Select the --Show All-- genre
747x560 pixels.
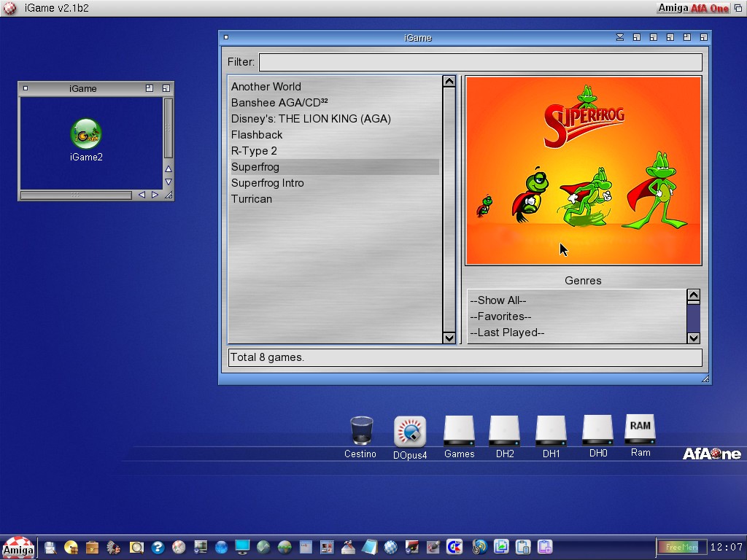pyautogui.click(x=498, y=300)
